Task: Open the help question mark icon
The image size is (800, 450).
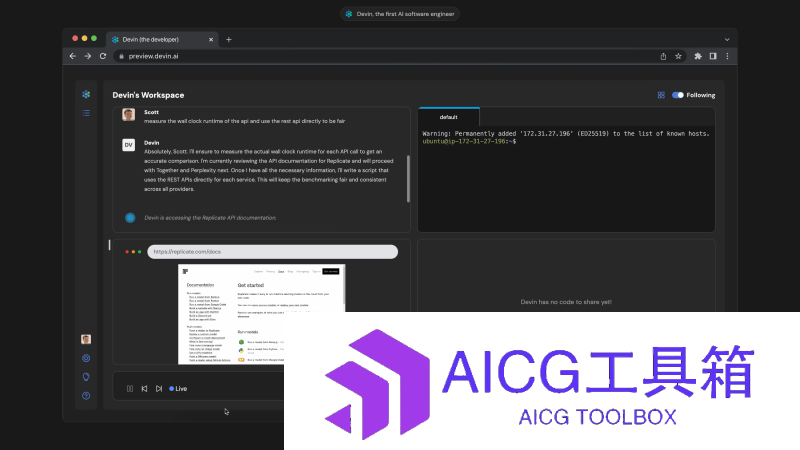Action: click(x=86, y=396)
